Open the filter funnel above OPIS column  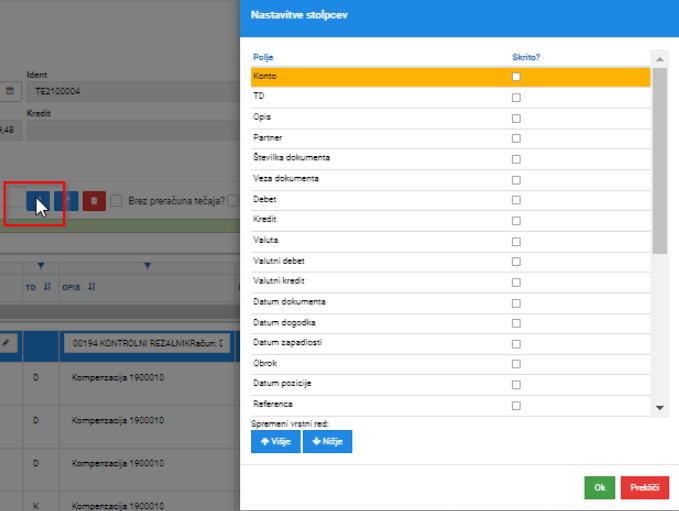tap(148, 266)
